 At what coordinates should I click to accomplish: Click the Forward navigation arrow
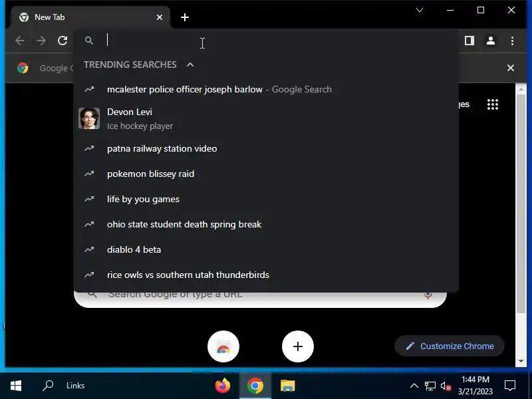coord(41,41)
